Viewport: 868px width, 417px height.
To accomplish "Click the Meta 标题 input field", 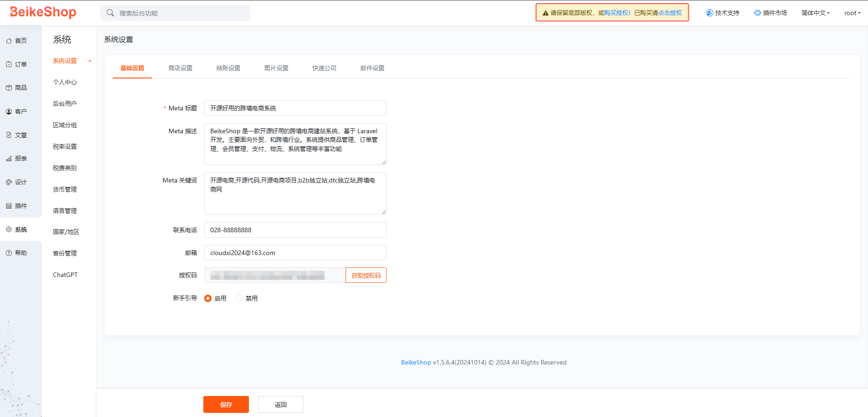I will tap(295, 108).
